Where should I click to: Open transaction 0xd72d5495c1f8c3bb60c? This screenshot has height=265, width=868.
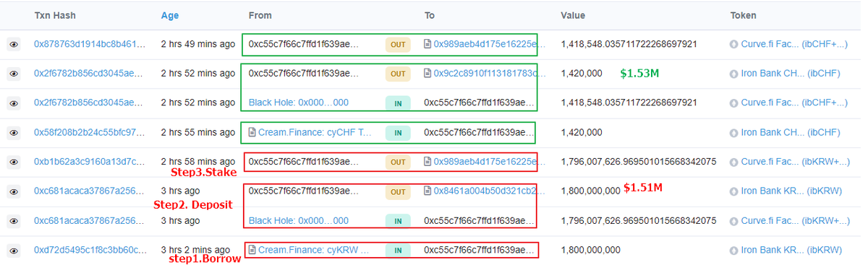90,251
